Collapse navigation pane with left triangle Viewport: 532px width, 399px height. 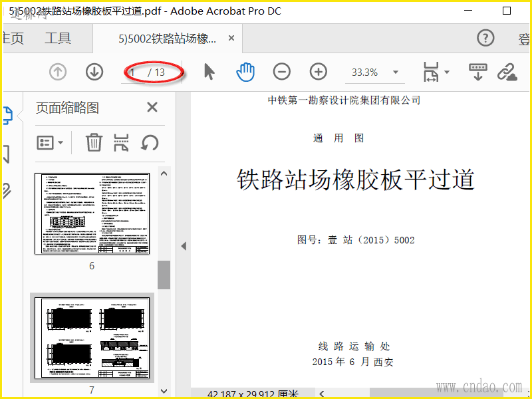184,246
